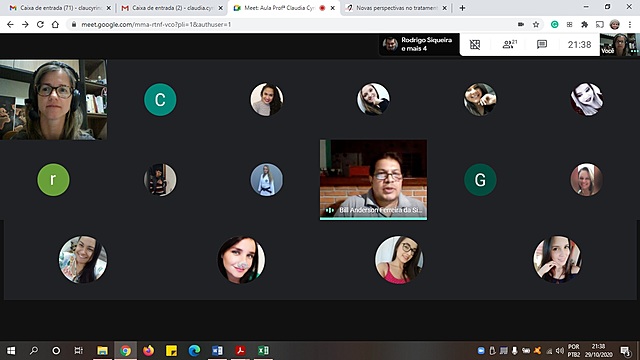Viewport: 640px width, 360px height.
Task: Select the dark green 'G' participant avatar
Action: [480, 180]
